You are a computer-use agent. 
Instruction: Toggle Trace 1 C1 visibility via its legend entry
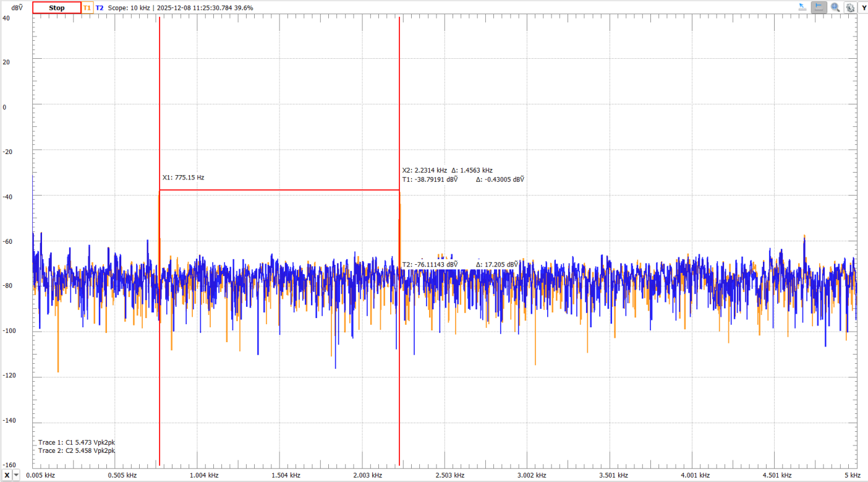[77, 441]
